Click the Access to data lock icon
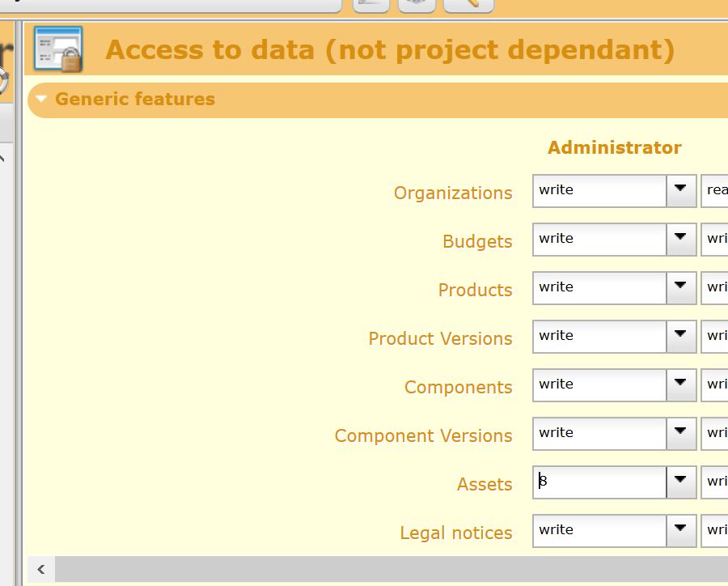This screenshot has height=586, width=728. [58, 49]
